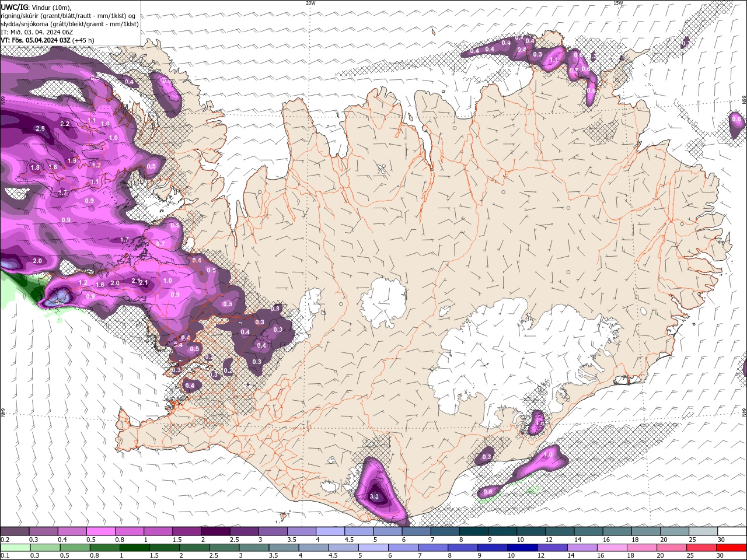Click the darkest purple swatch between 2 and 2.5

(215, 531)
